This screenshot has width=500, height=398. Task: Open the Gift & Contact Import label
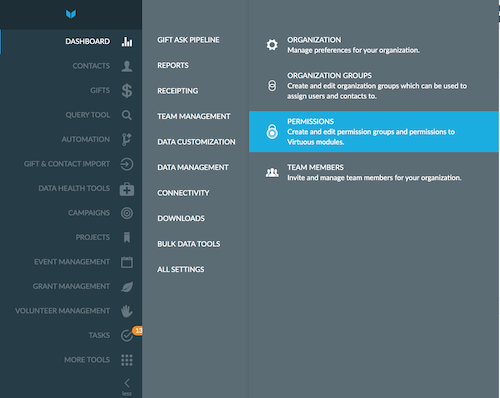[67, 164]
